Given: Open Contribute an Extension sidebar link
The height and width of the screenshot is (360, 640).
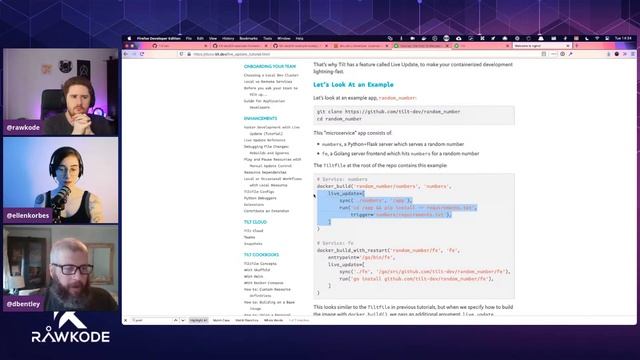Looking at the screenshot, I should (x=266, y=211).
